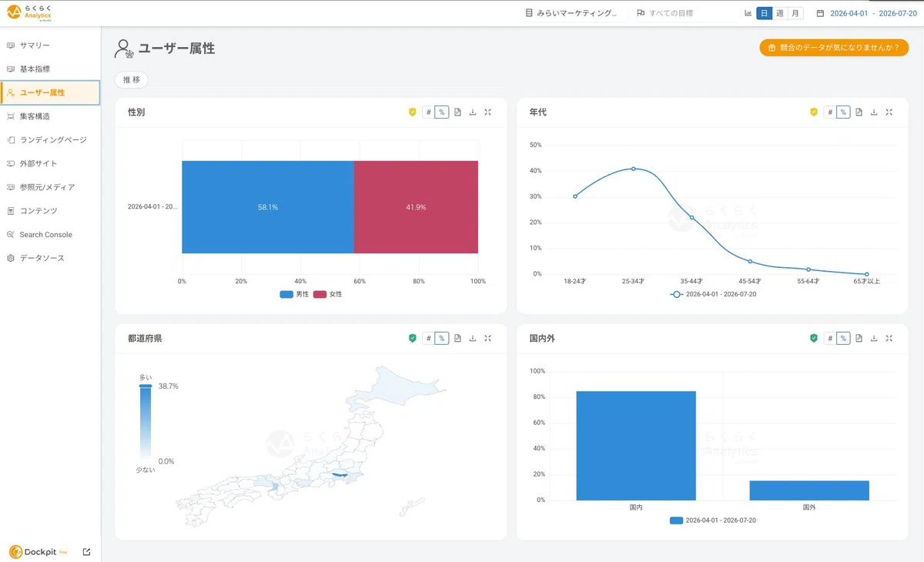Download the 年代 chart data
Screen dimensions: 924x562
click(x=874, y=112)
